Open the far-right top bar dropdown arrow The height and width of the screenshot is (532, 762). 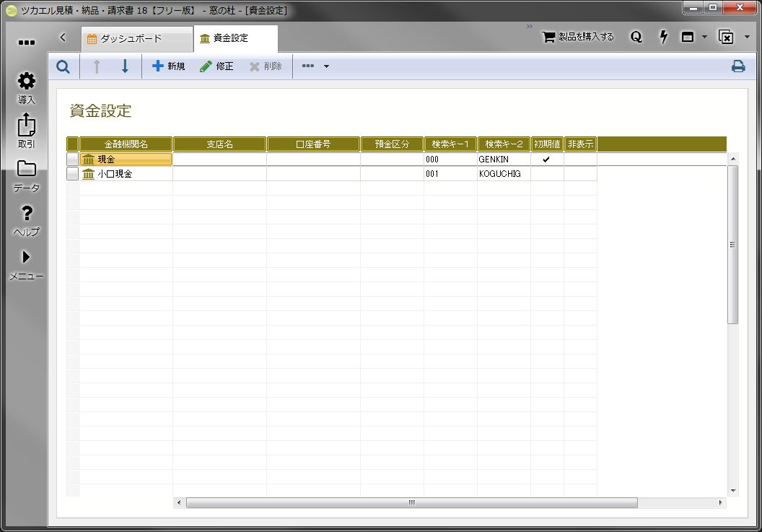[x=747, y=37]
